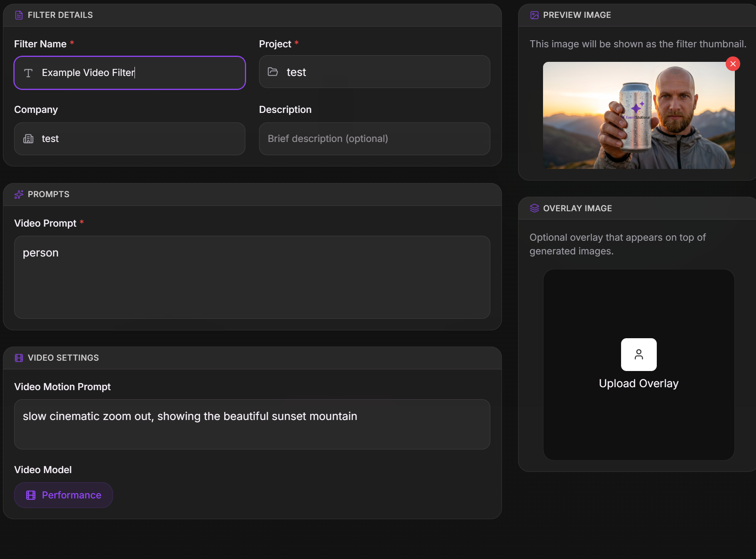The width and height of the screenshot is (756, 559).
Task: Click the Filter Details document icon
Action: click(19, 15)
